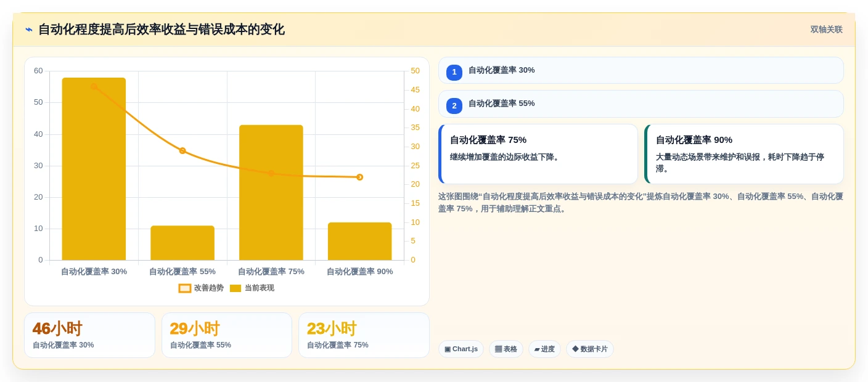
Task: Click the yellow 当前表现 legend swatch
Action: [235, 288]
